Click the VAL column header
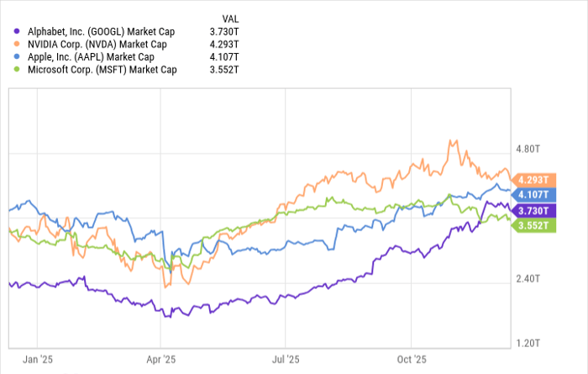Viewport: 588px width, 374px height. [x=229, y=18]
